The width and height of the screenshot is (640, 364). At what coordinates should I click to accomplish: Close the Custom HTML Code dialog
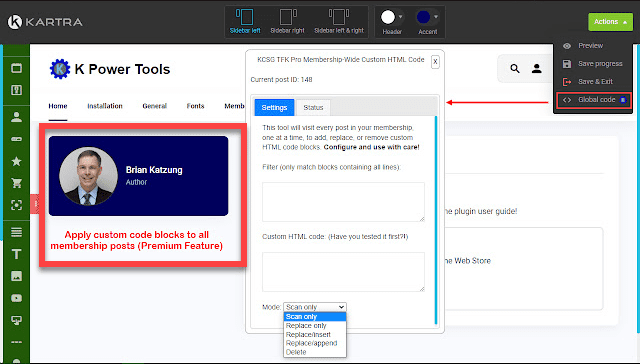(435, 62)
